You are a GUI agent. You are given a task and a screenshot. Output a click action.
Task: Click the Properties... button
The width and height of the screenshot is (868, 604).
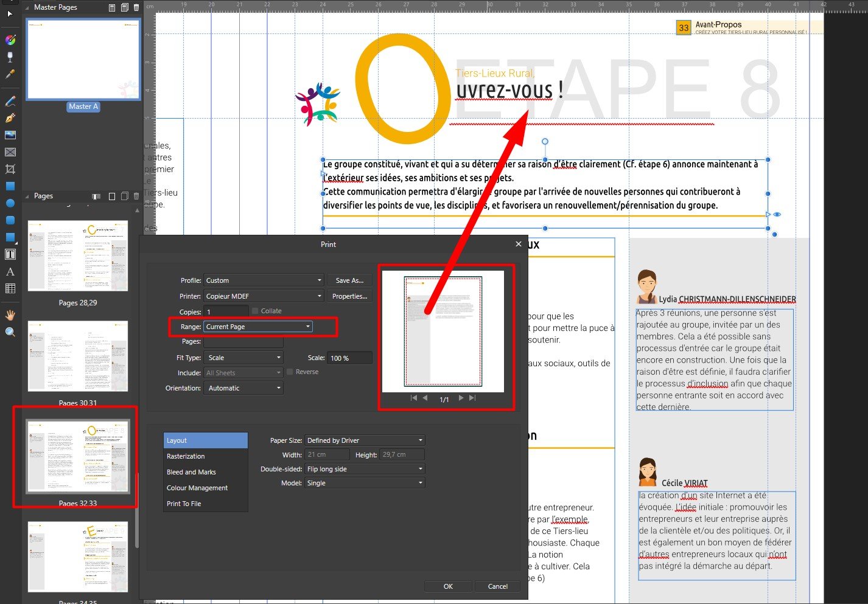[349, 296]
